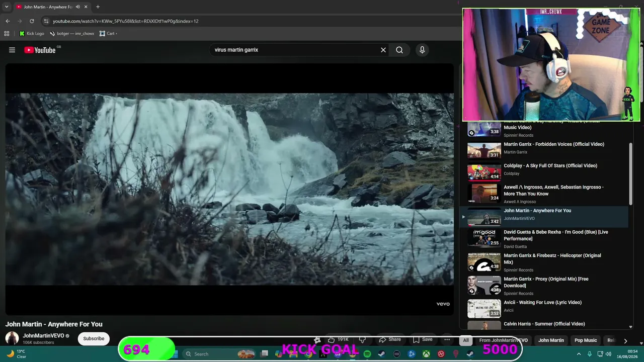Click the A Sky Full Of Stars thumbnail
Screen dimensions: 644x362
click(x=484, y=172)
